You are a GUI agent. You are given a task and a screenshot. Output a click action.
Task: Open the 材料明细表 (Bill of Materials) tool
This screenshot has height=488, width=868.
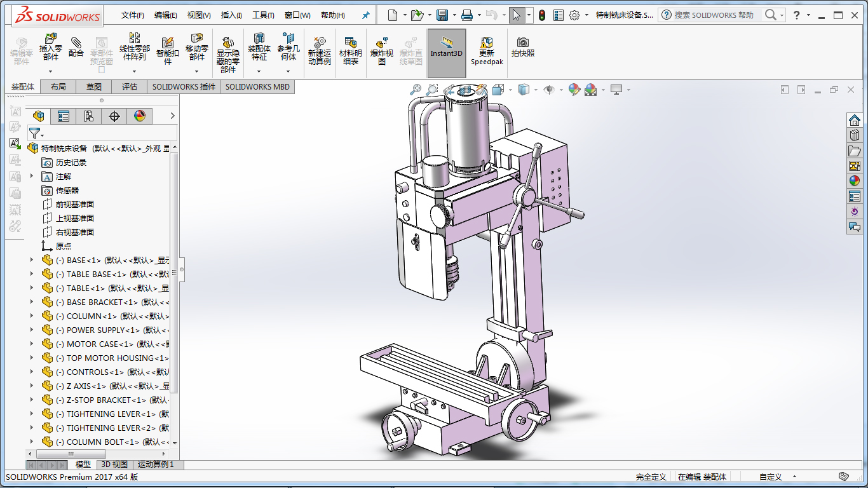[x=351, y=50]
